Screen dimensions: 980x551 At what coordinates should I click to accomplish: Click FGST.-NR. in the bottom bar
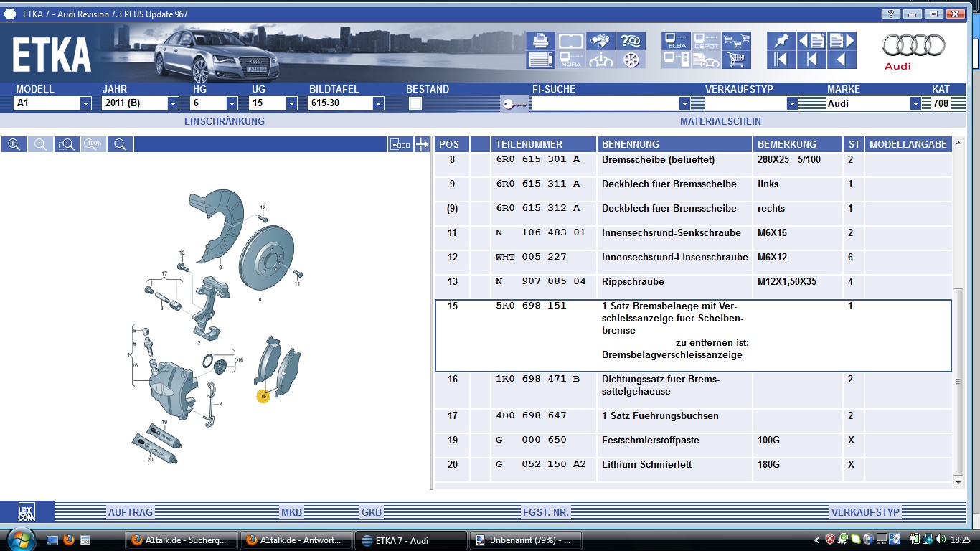click(x=546, y=512)
